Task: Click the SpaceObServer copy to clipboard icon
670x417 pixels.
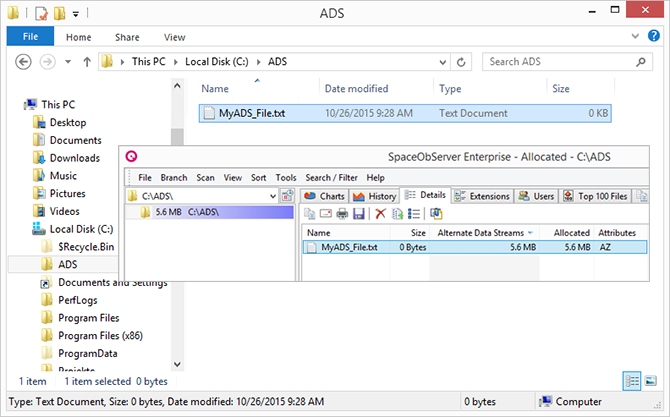Action: tap(309, 213)
